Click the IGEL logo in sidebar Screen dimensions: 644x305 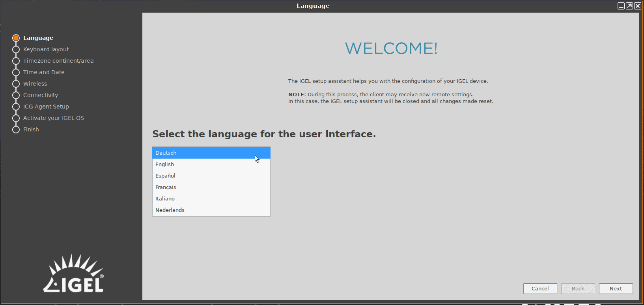[74, 274]
